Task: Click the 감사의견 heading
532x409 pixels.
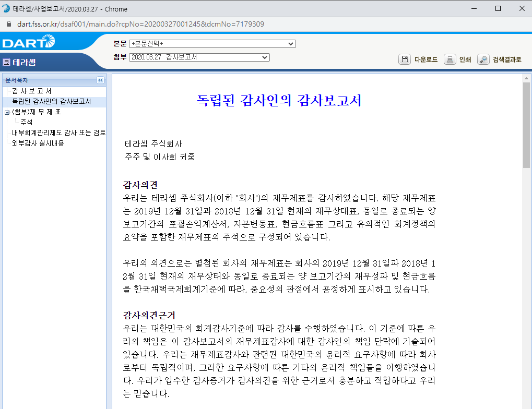Action: 140,185
